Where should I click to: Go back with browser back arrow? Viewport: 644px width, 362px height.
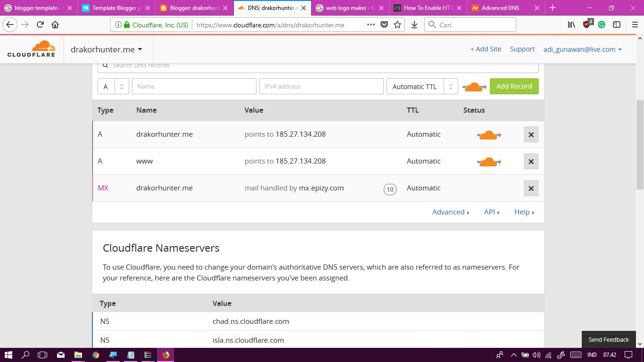pos(10,25)
